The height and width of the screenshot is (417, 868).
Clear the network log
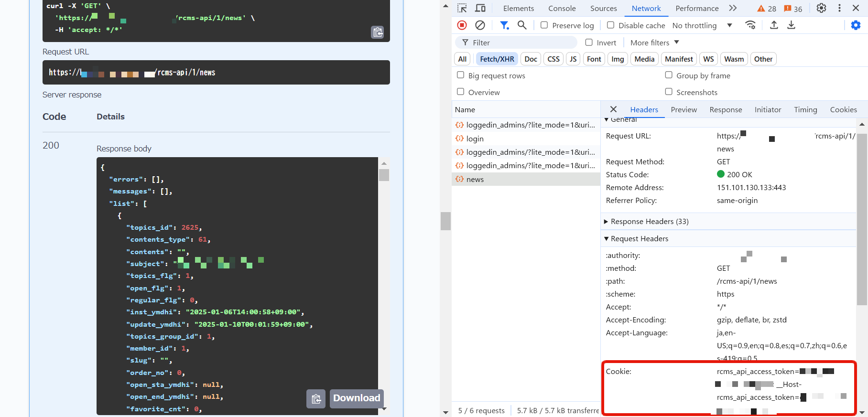point(480,25)
